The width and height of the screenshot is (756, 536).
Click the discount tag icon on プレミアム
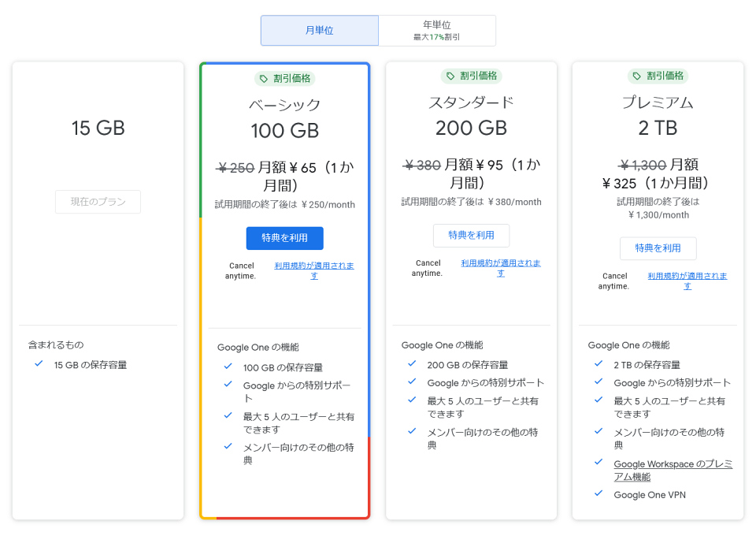[x=636, y=76]
